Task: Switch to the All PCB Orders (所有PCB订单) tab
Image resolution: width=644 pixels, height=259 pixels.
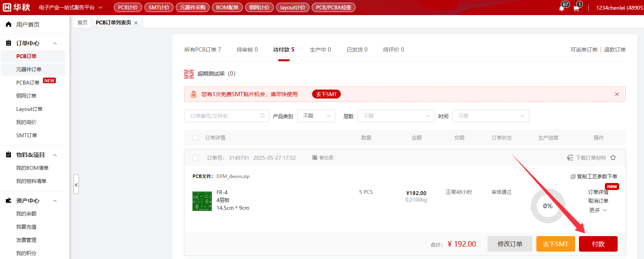Action: click(203, 50)
